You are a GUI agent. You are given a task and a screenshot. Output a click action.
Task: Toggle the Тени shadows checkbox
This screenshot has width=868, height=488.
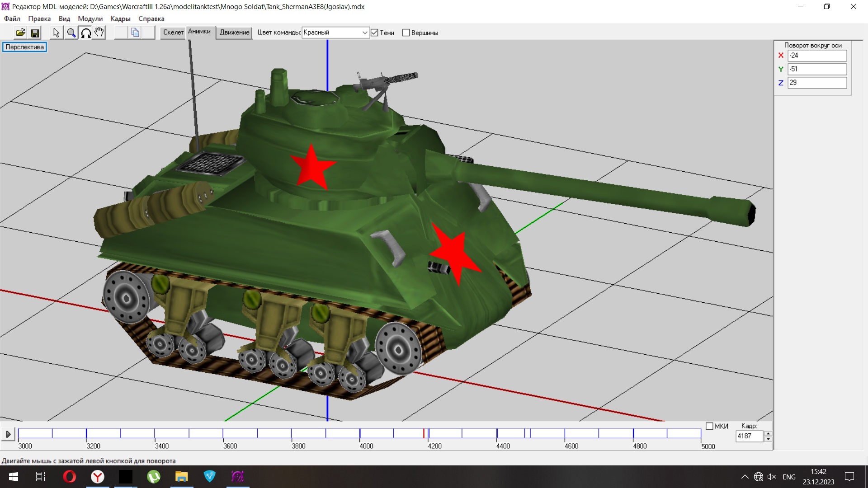tap(374, 33)
